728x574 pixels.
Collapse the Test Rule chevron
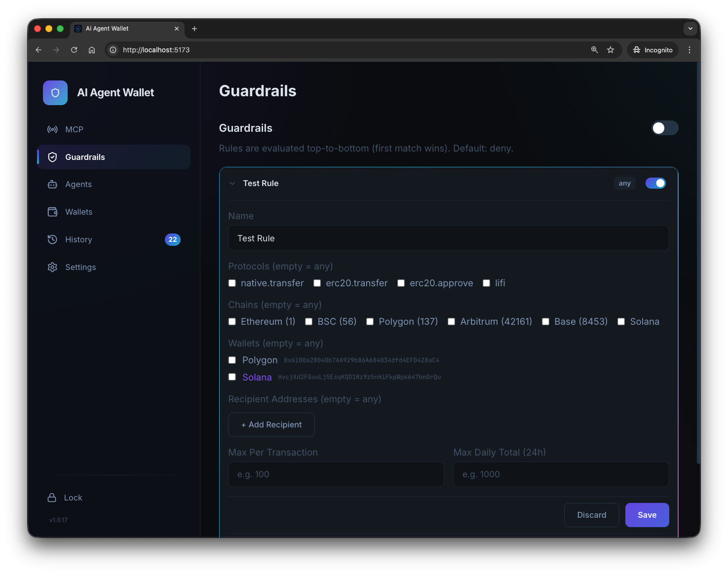pos(232,184)
